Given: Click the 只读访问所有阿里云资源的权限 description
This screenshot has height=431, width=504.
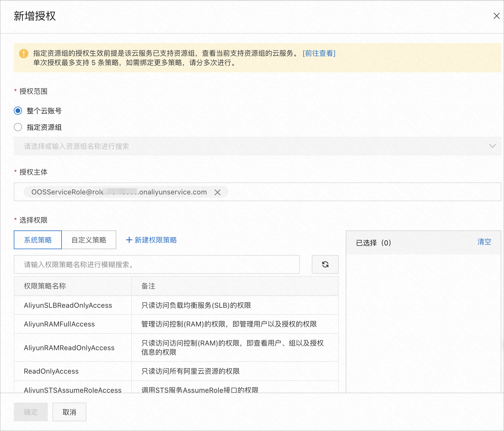Looking at the screenshot, I should point(190,371).
